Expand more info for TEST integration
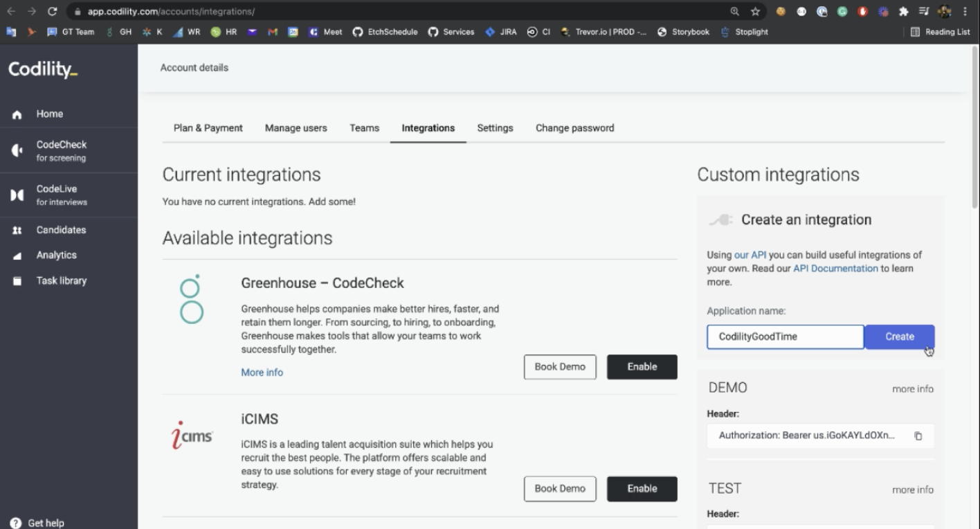 tap(912, 490)
